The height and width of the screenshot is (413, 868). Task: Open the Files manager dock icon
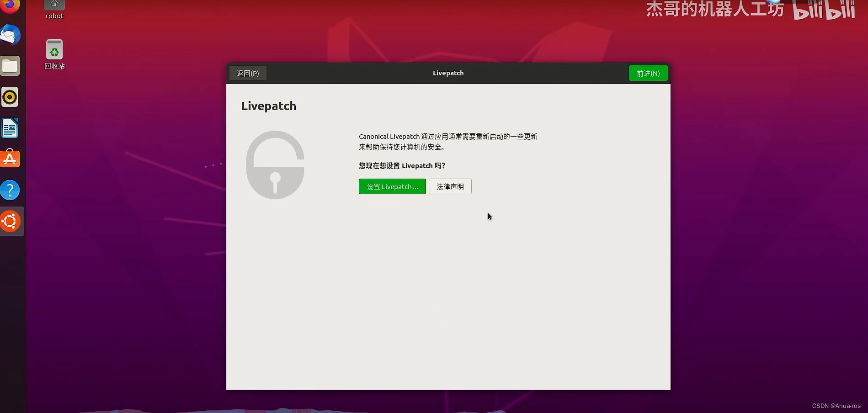(x=10, y=66)
